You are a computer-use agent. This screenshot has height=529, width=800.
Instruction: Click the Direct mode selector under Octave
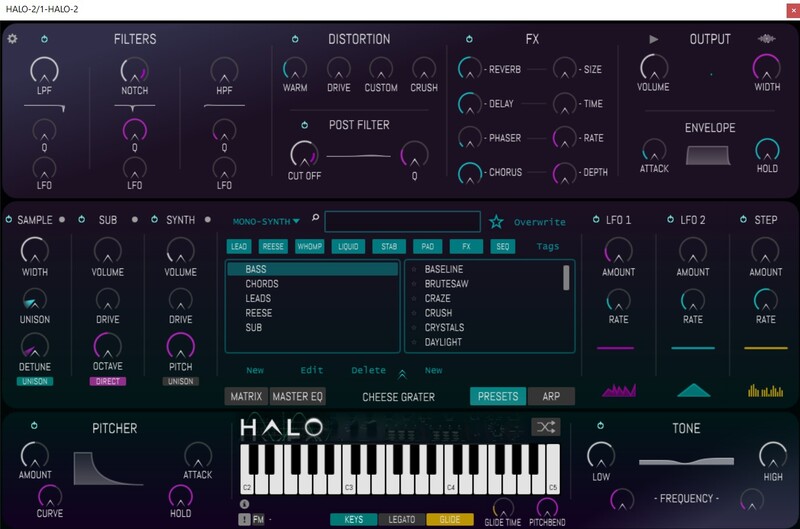click(x=108, y=381)
